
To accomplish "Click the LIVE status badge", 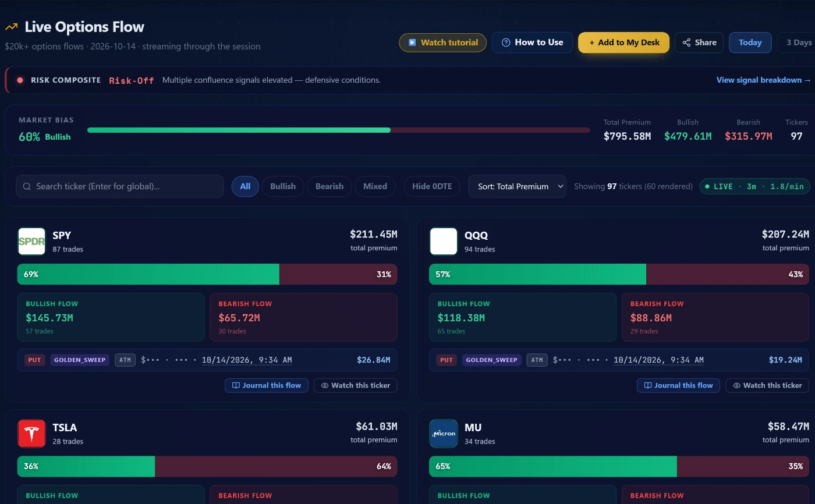I will point(755,186).
